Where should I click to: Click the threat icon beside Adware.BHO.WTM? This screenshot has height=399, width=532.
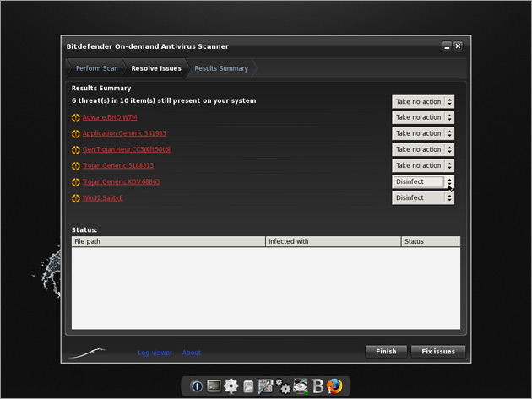(x=76, y=117)
